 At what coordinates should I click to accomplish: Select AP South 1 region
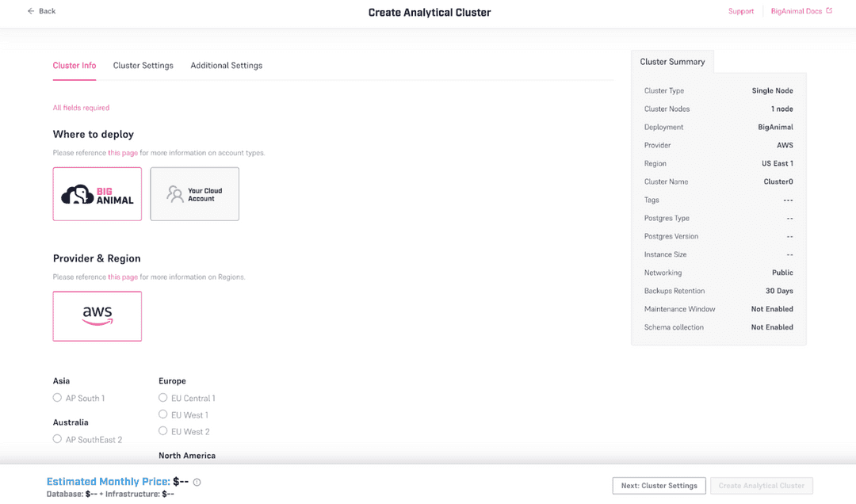pos(57,398)
